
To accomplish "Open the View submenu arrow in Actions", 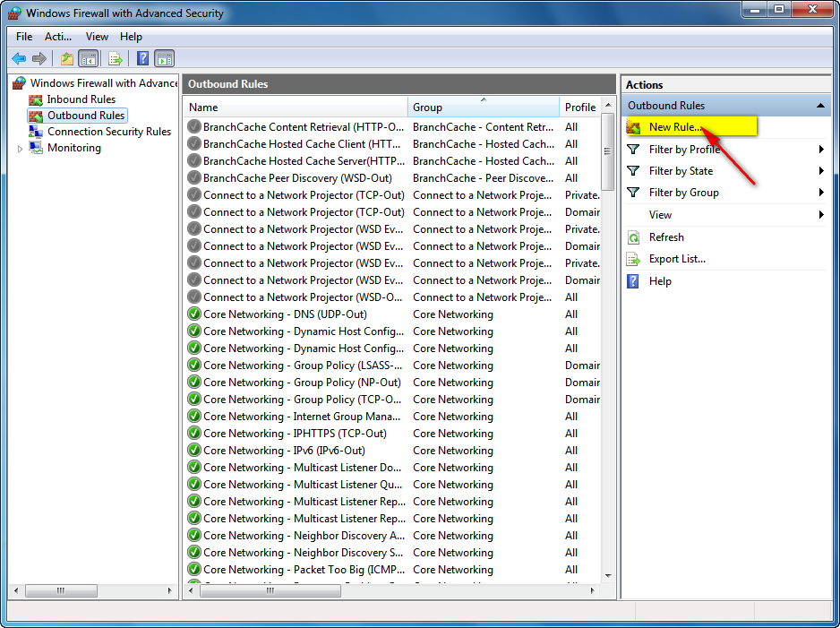I will [x=820, y=215].
